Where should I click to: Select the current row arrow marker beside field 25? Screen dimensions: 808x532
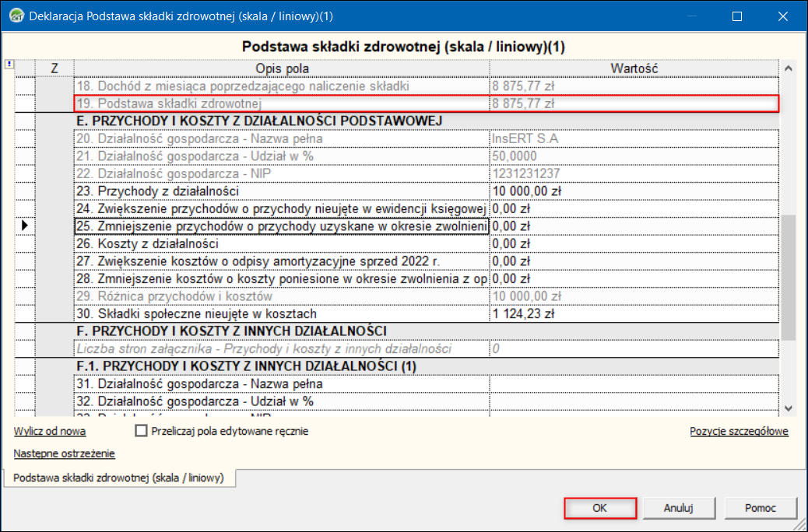(25, 226)
